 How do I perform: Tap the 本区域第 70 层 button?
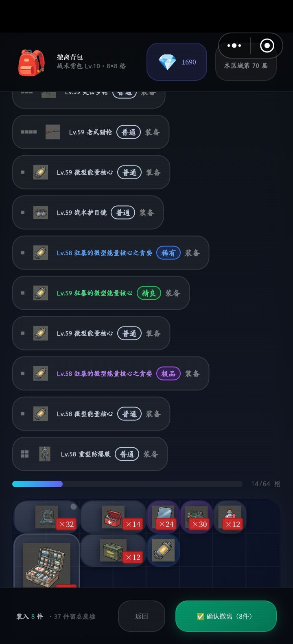pyautogui.click(x=246, y=66)
